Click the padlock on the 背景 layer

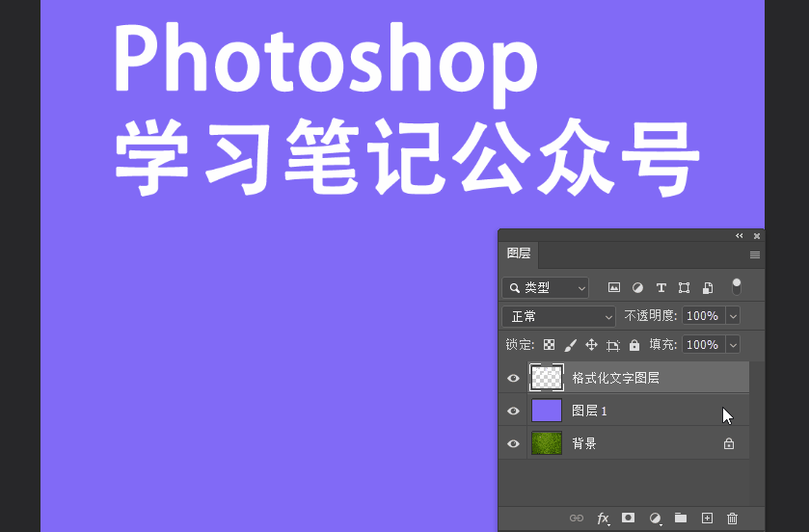[x=729, y=443]
